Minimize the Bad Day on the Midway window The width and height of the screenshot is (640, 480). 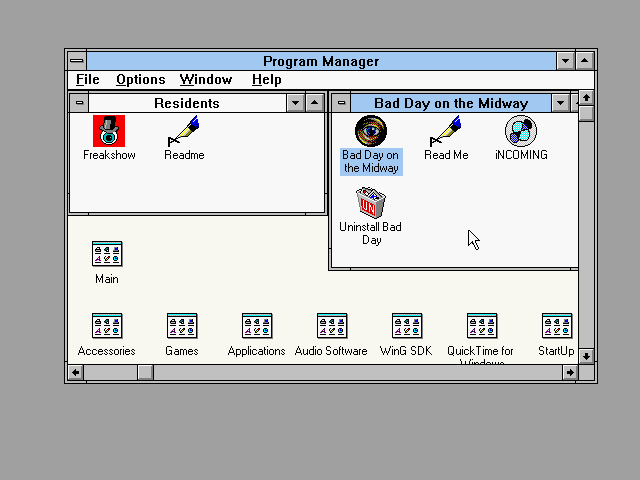[x=560, y=103]
